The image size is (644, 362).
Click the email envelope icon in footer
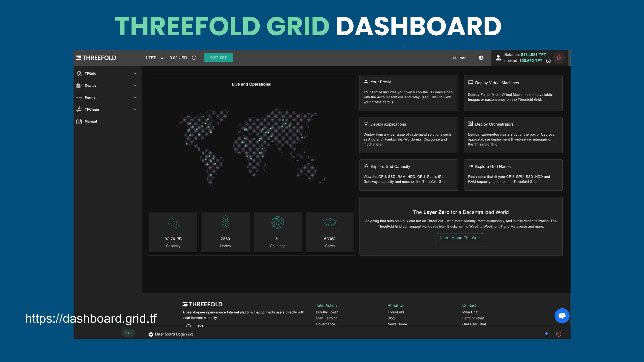(x=201, y=326)
